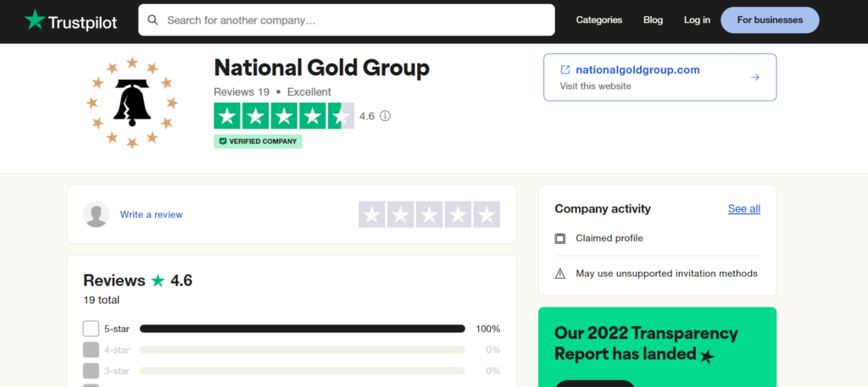Click the arrow icon in website card
The width and height of the screenshot is (868, 387).
[x=754, y=77]
